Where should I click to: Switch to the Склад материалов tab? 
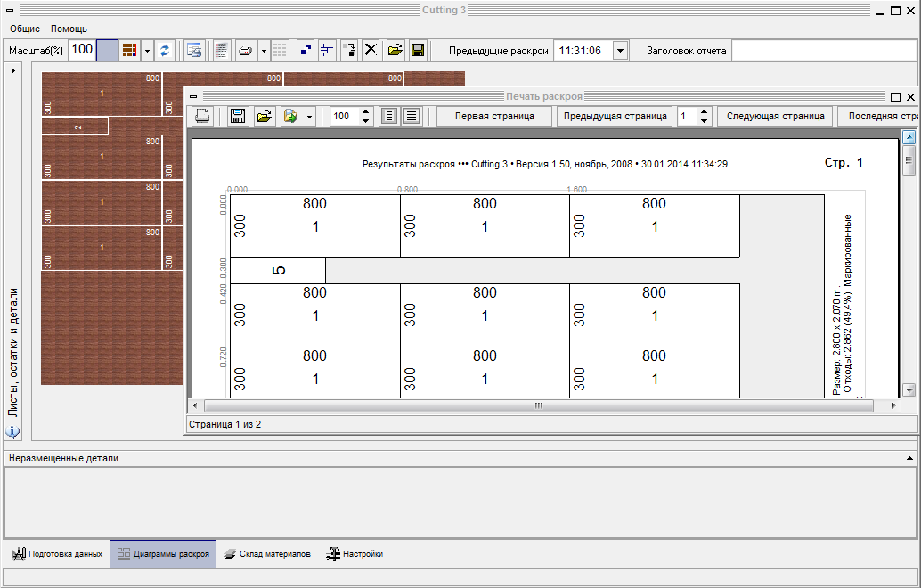(x=267, y=554)
